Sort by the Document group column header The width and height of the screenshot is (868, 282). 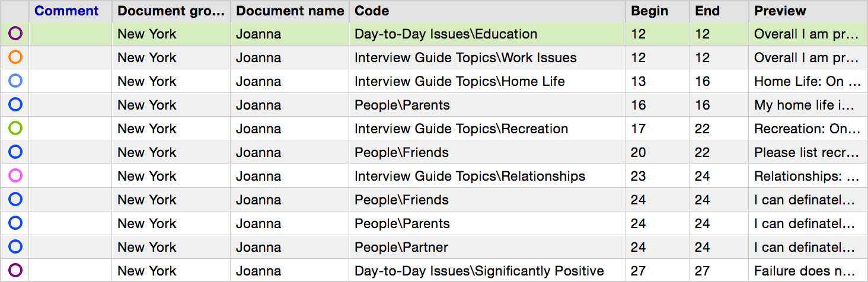coord(171,11)
